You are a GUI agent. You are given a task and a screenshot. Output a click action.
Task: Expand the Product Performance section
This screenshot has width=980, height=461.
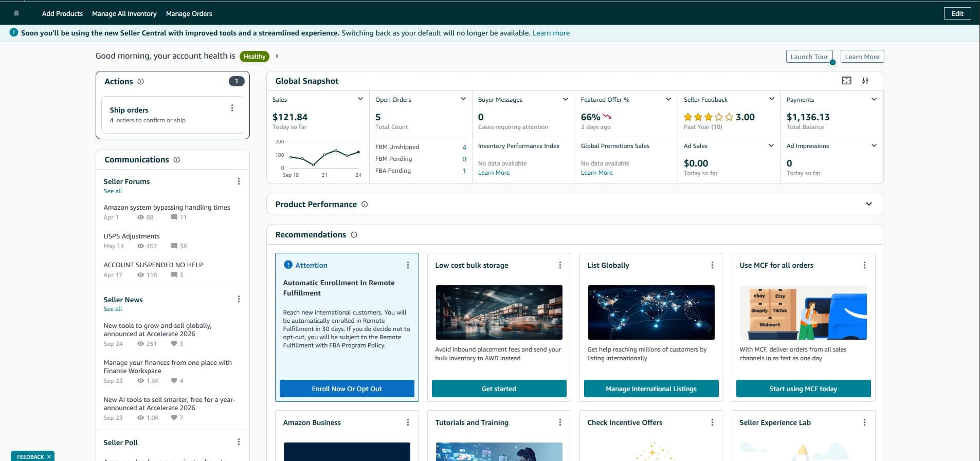(869, 204)
